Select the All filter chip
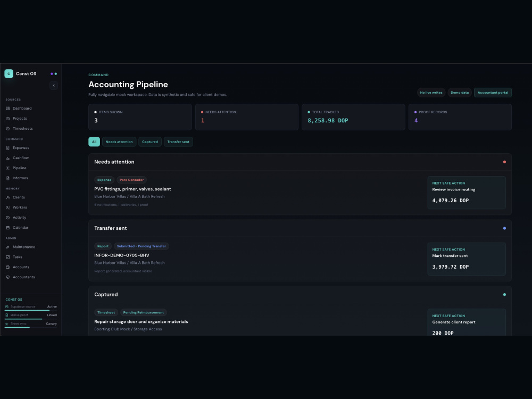This screenshot has height=399, width=532. (x=94, y=142)
